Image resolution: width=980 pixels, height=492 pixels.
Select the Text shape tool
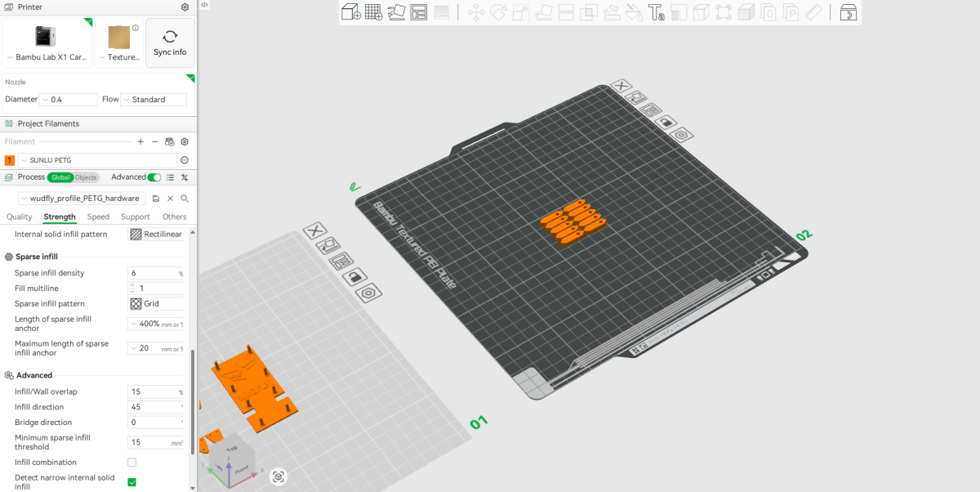pos(656,12)
